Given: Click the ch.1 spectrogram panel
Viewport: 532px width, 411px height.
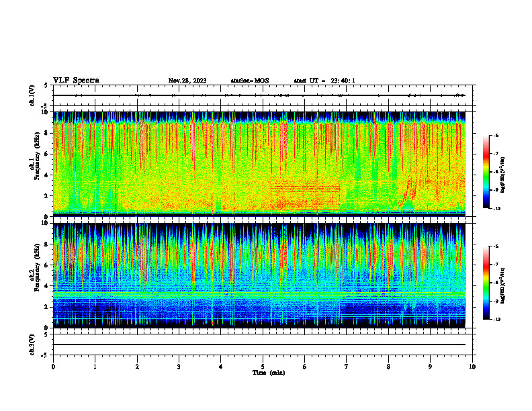Looking at the screenshot, I should [259, 164].
